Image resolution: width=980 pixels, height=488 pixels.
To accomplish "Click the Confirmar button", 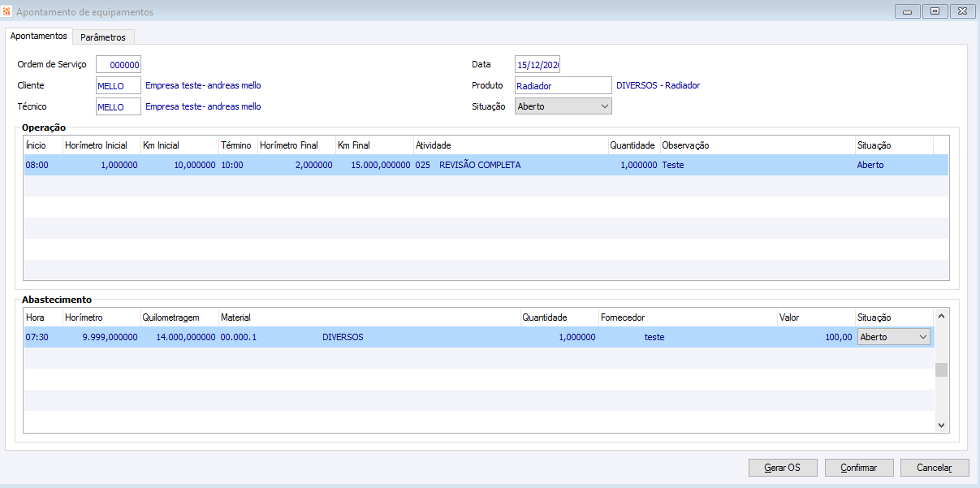I will tap(859, 468).
